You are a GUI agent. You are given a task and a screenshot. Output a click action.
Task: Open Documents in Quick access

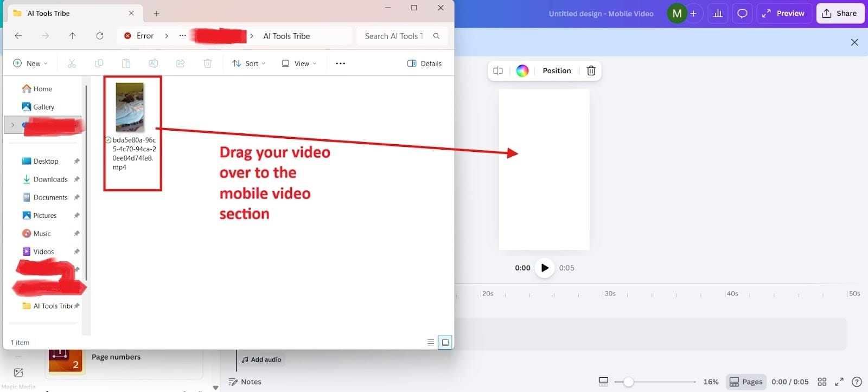45,197
